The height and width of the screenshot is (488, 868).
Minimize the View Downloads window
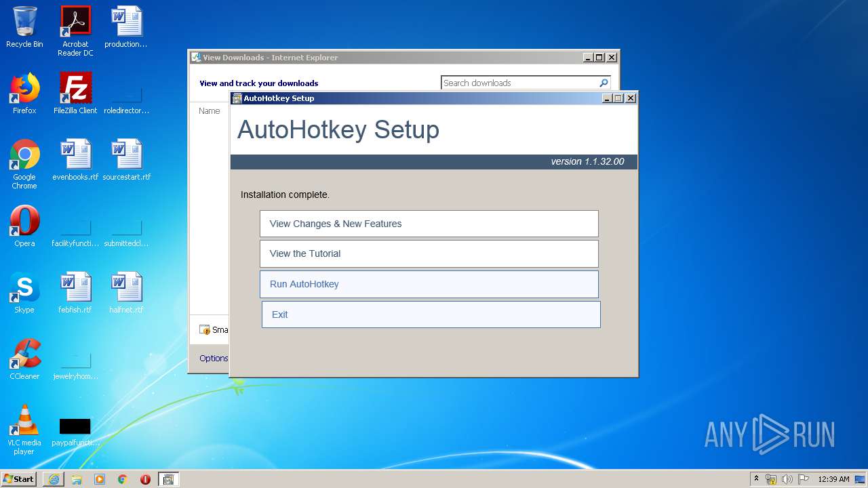[x=588, y=58]
